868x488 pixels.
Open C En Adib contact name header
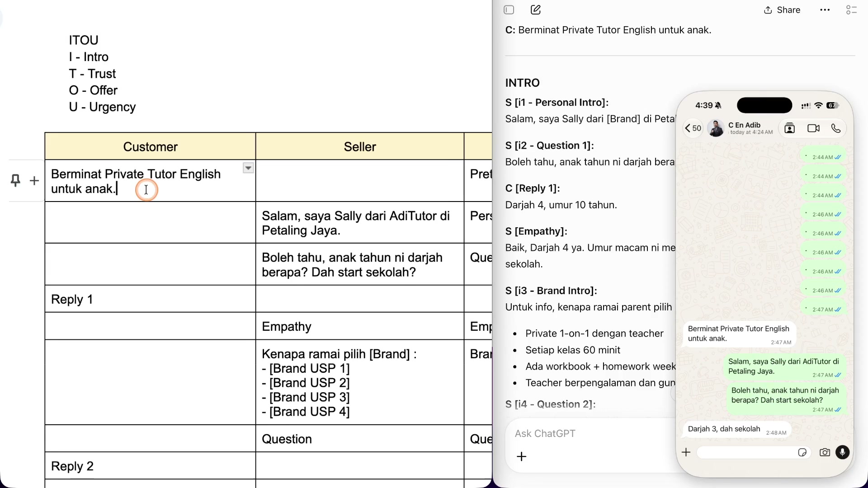point(744,125)
